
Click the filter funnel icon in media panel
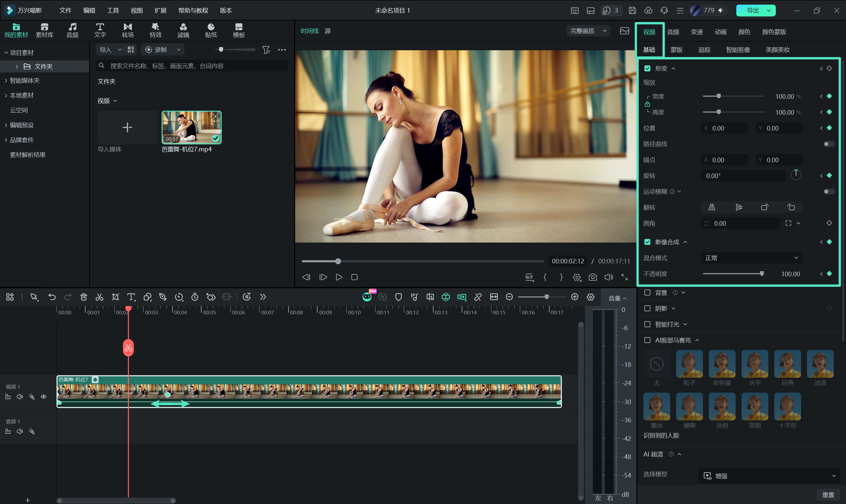266,50
